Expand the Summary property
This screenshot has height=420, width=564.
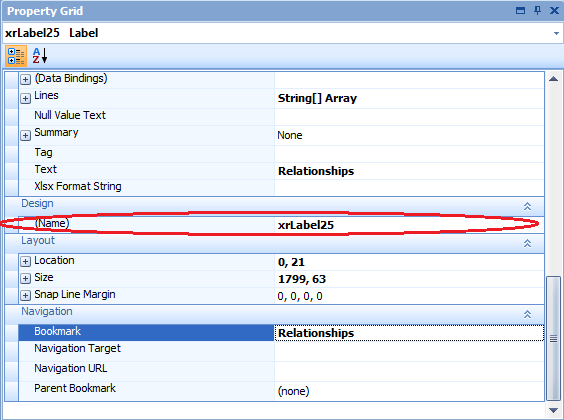click(25, 135)
